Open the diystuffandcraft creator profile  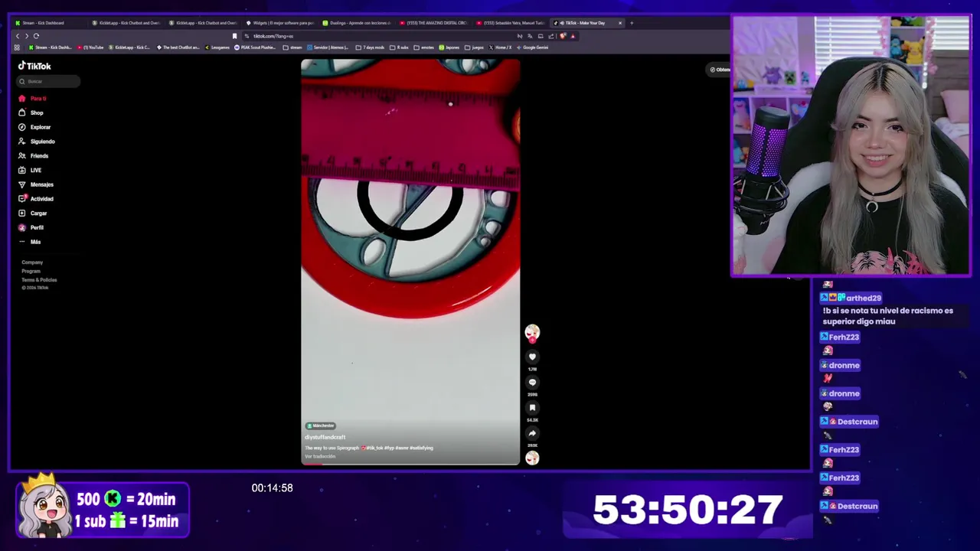[325, 437]
